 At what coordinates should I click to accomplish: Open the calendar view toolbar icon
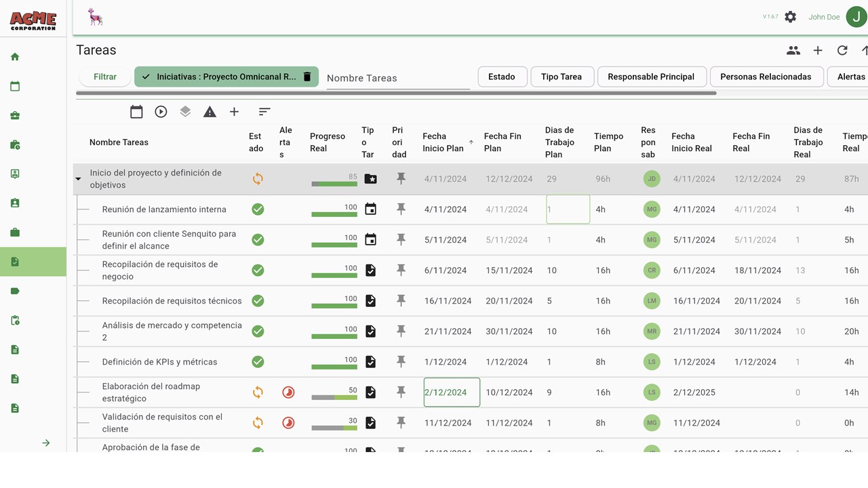pyautogui.click(x=136, y=112)
